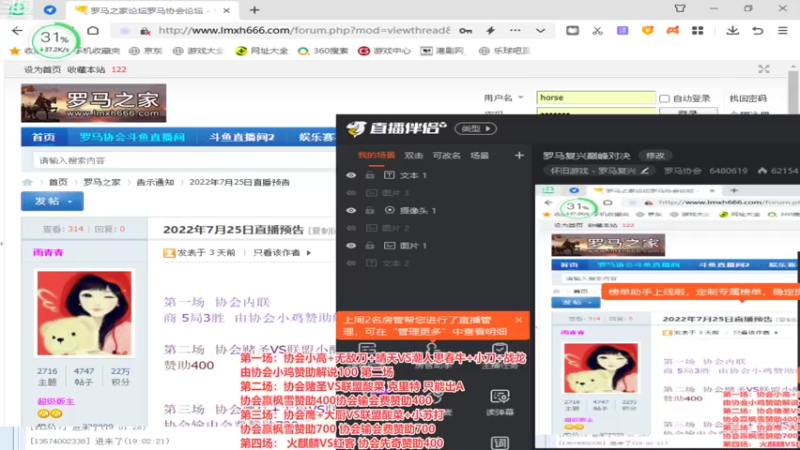Click the key password icon in address bar

[x=465, y=31]
